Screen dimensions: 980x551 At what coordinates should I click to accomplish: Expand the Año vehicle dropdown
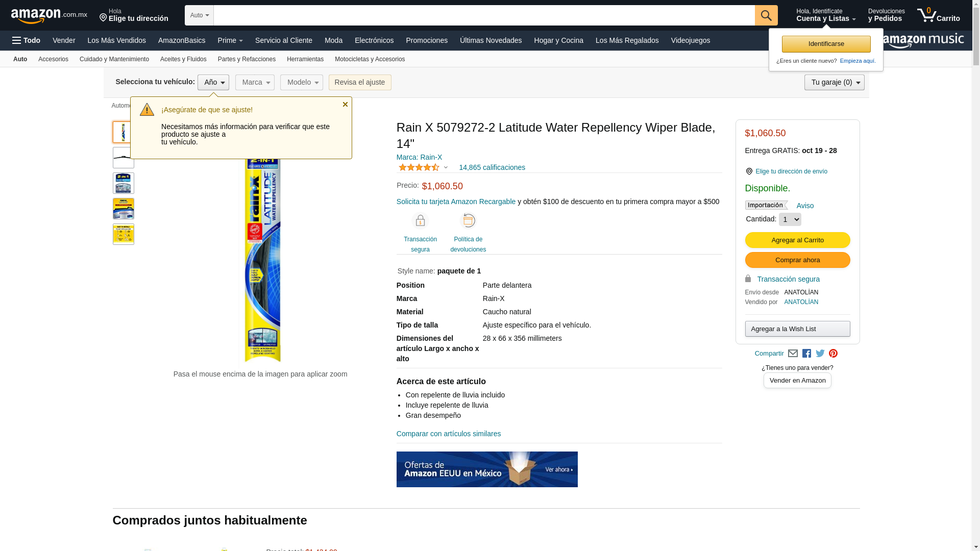[x=213, y=83]
